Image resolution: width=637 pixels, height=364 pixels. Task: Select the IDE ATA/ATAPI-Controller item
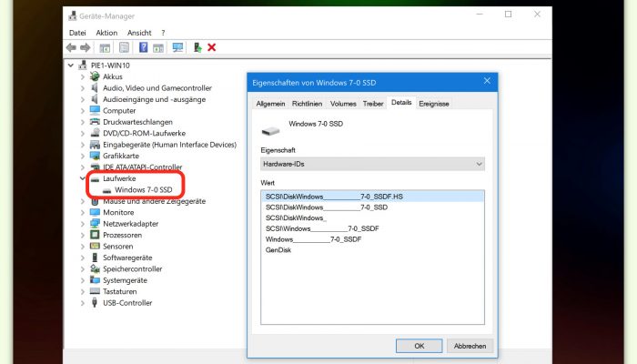[x=142, y=167]
